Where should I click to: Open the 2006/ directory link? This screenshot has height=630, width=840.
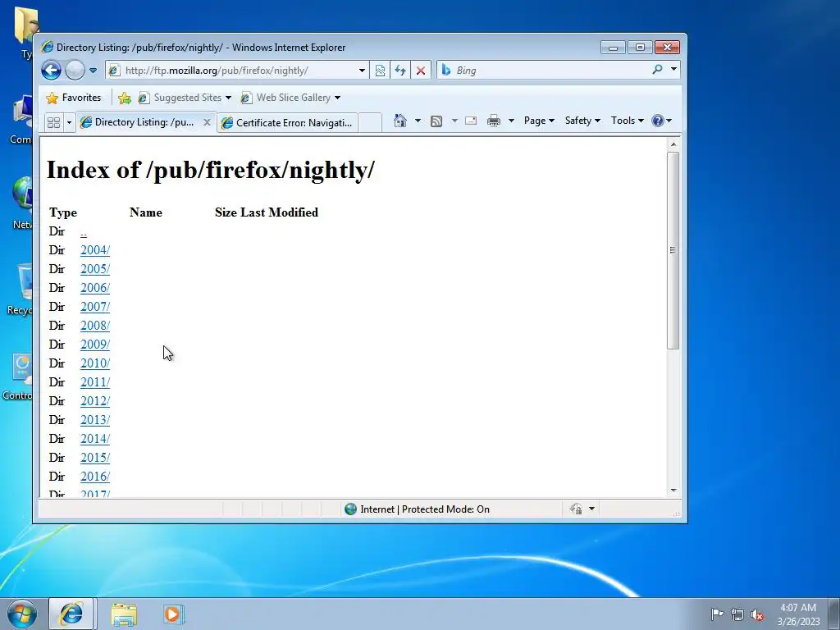click(95, 288)
